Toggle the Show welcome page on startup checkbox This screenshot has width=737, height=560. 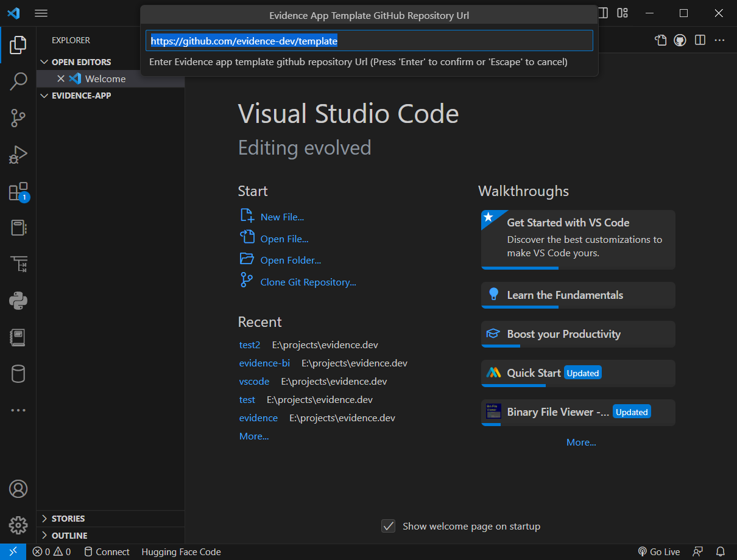pyautogui.click(x=388, y=526)
